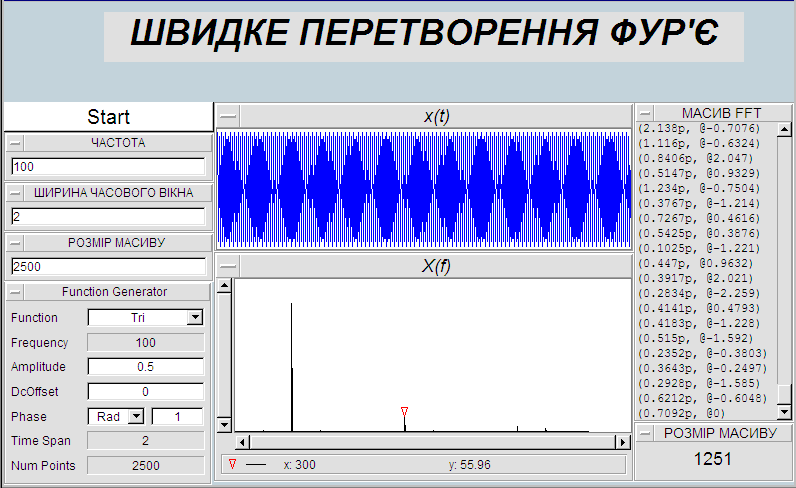Click the Function dropdown arrow button

pyautogui.click(x=195, y=318)
